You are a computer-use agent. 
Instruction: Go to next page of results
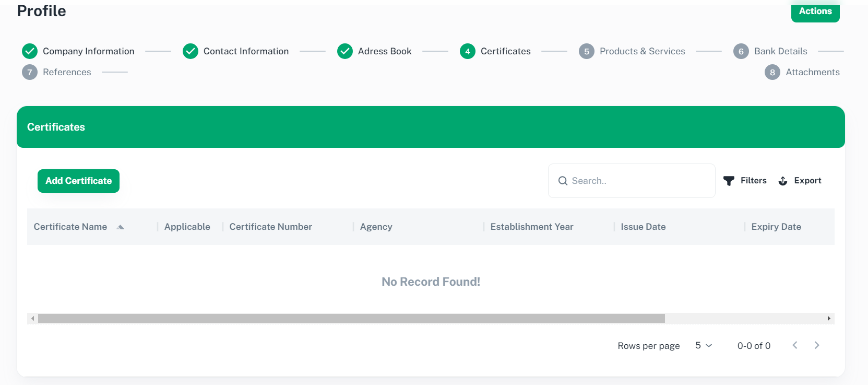coord(817,345)
